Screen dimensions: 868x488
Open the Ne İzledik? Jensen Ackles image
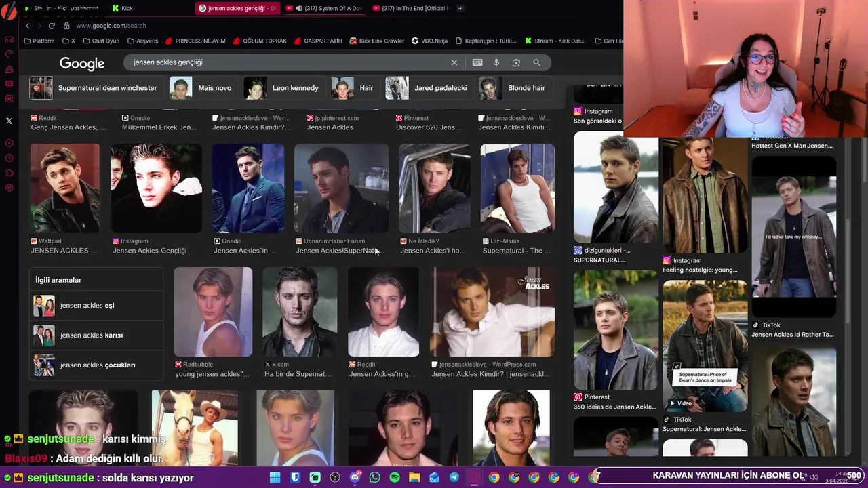(x=435, y=188)
